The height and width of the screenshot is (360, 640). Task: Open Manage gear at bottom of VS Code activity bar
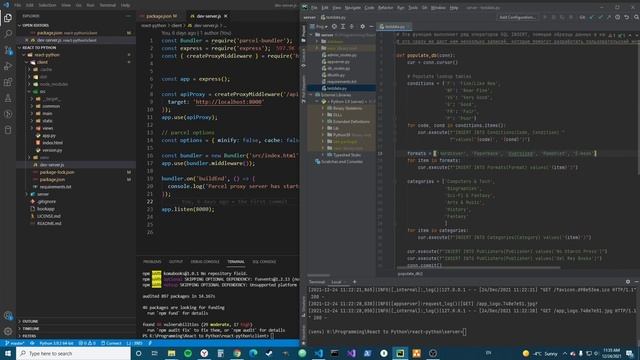8,331
